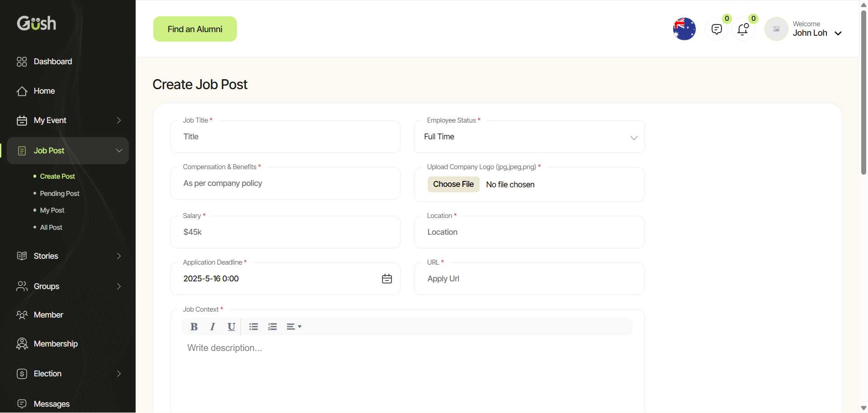Open the notifications bell icon
This screenshot has height=413, width=868.
(x=743, y=29)
